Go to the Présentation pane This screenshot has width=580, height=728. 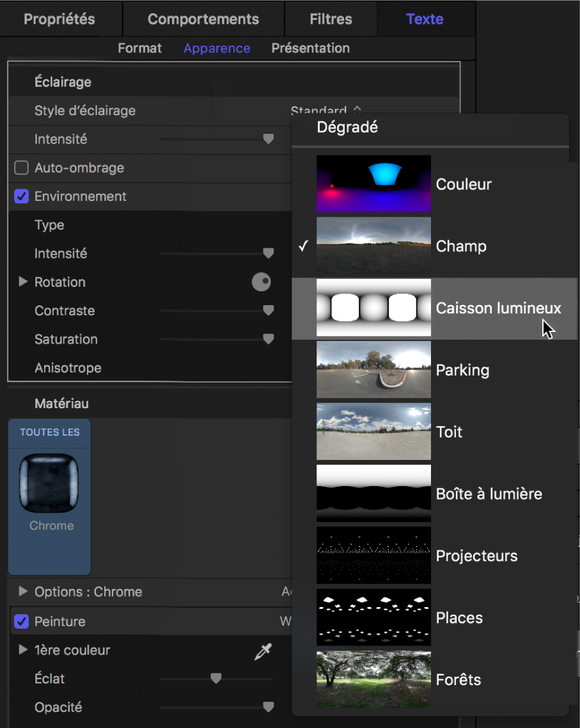[x=310, y=49]
